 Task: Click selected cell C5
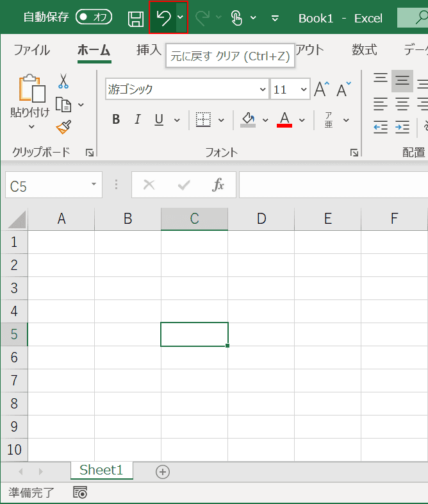click(x=194, y=334)
